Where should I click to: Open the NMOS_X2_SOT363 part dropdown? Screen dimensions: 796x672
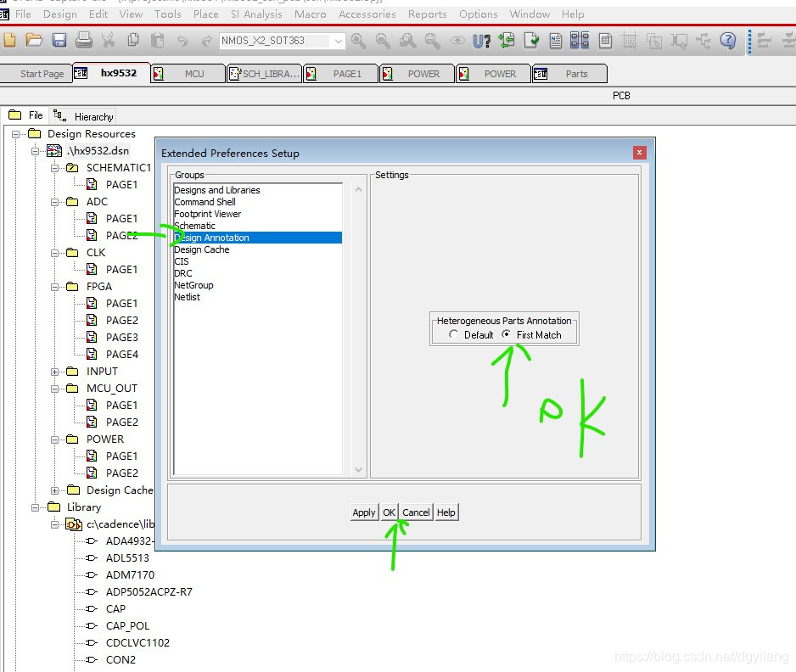tap(338, 40)
